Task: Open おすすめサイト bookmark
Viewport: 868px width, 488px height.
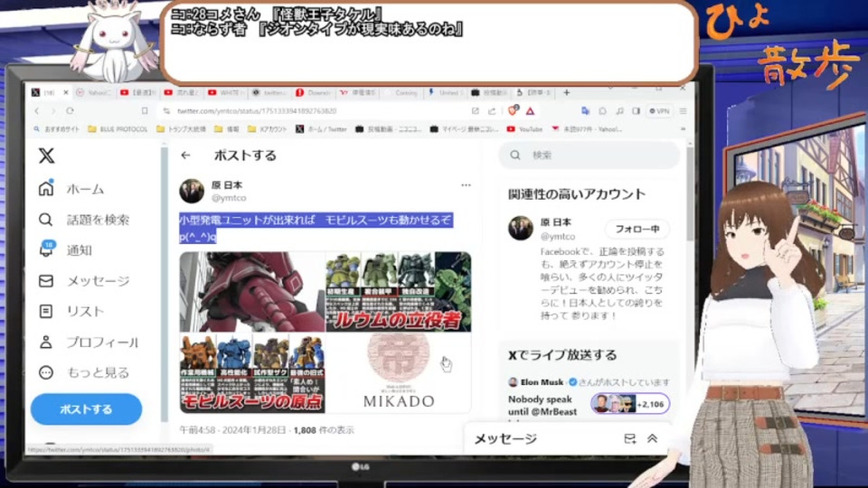Action: coord(56,129)
